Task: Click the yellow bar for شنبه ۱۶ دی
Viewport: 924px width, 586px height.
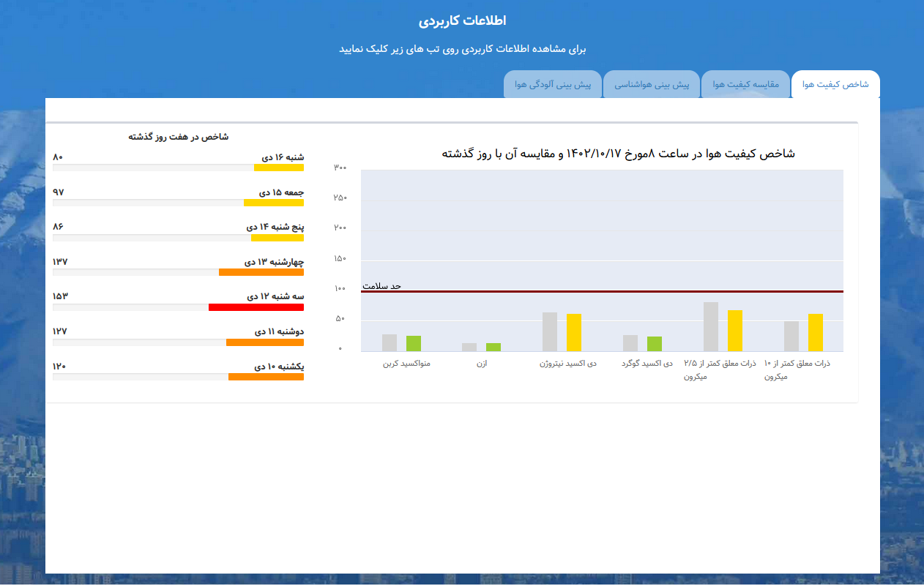Action: 278,168
